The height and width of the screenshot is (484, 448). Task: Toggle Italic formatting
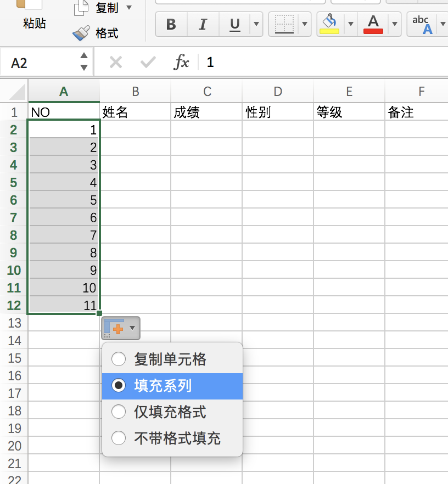tap(203, 24)
